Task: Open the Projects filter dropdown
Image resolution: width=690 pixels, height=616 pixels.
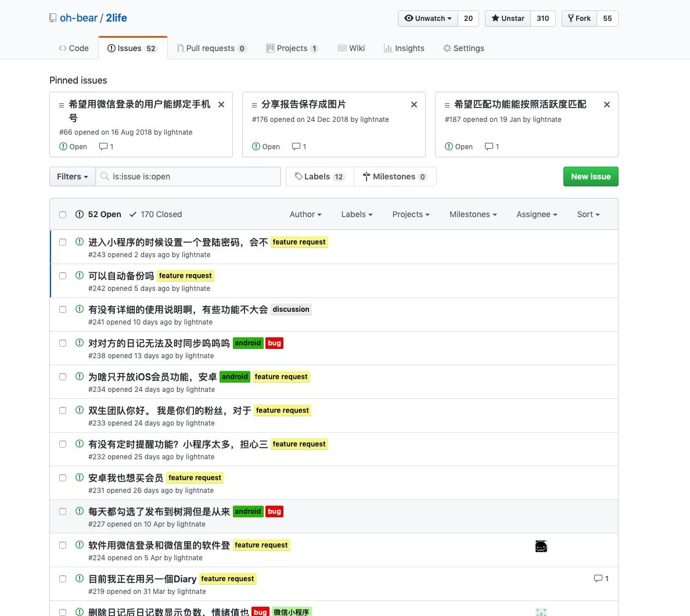Action: pos(411,214)
